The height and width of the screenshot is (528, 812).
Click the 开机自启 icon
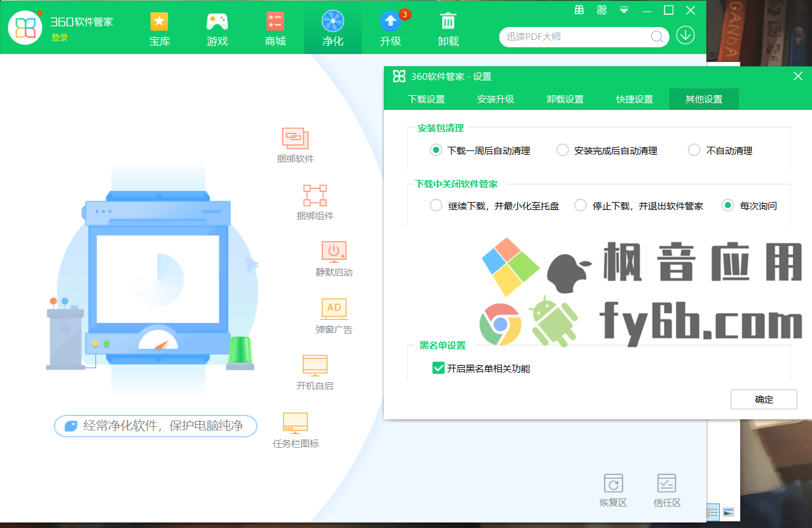(315, 365)
